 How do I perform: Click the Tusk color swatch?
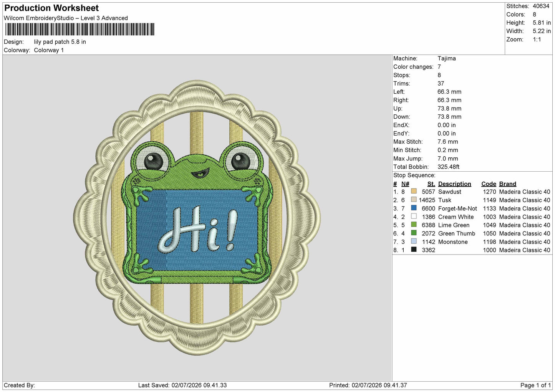click(x=414, y=200)
